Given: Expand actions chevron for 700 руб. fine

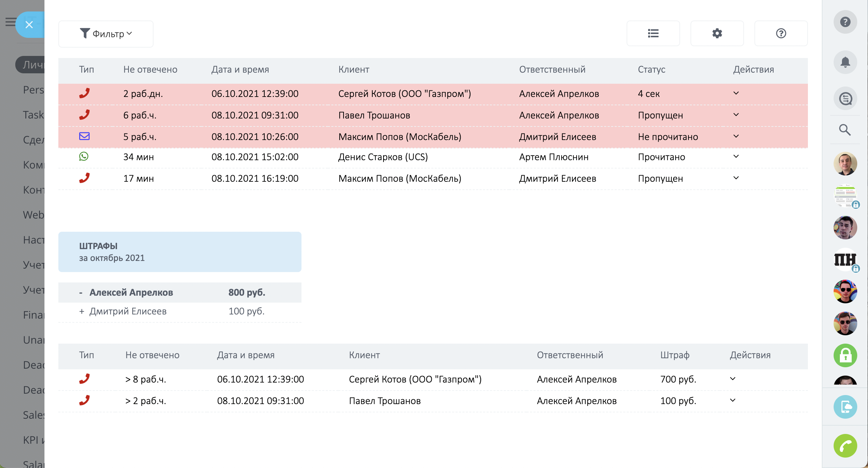Looking at the screenshot, I should coord(733,379).
